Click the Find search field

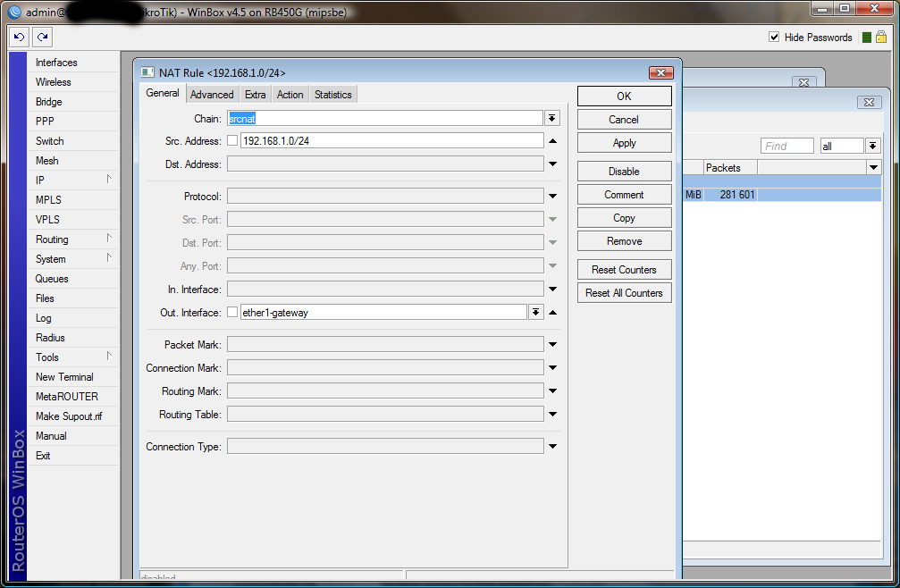point(786,146)
